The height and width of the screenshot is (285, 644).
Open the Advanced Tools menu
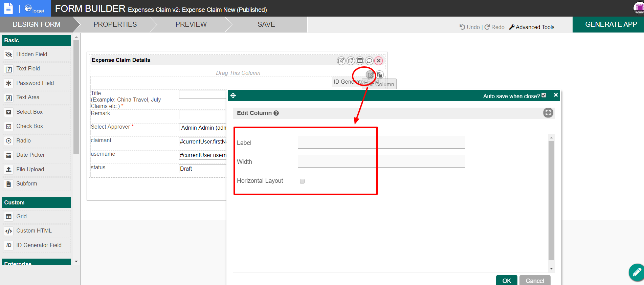[x=532, y=27]
